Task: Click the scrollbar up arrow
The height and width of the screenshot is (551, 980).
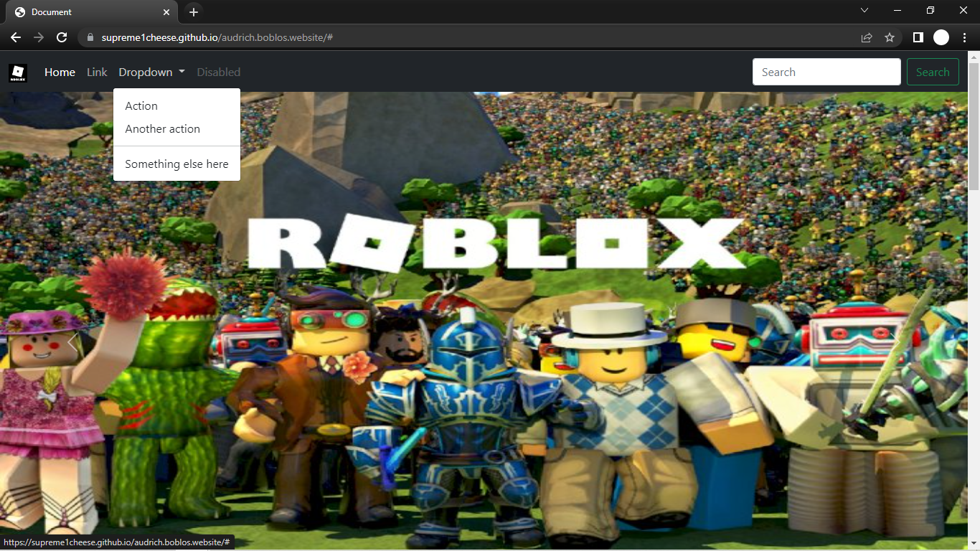Action: (974, 57)
